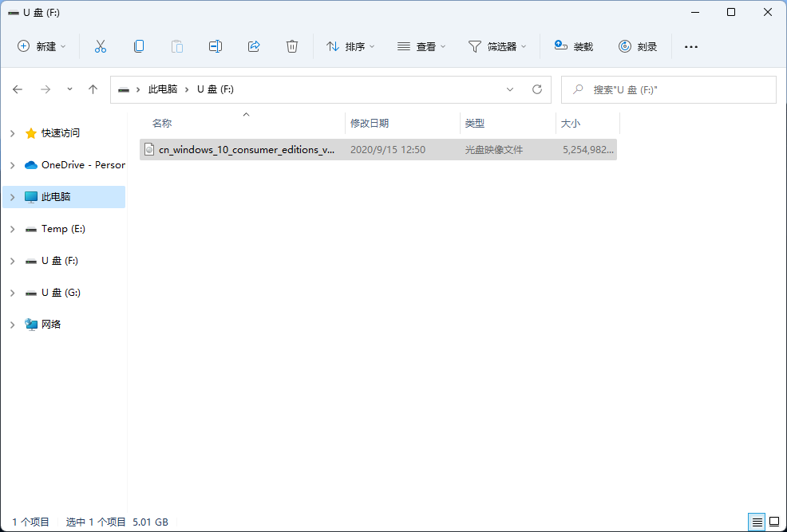Expand the 网络 tree node

point(13,325)
